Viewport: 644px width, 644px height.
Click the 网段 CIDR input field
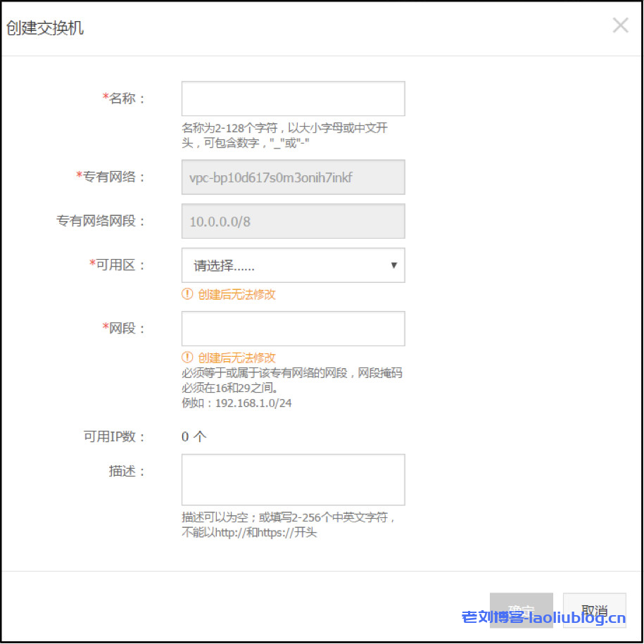click(x=293, y=329)
